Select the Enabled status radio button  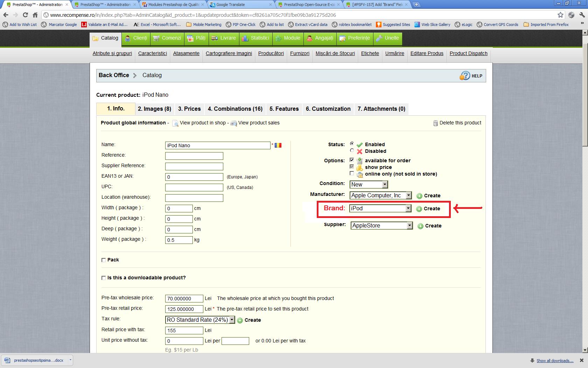point(352,144)
